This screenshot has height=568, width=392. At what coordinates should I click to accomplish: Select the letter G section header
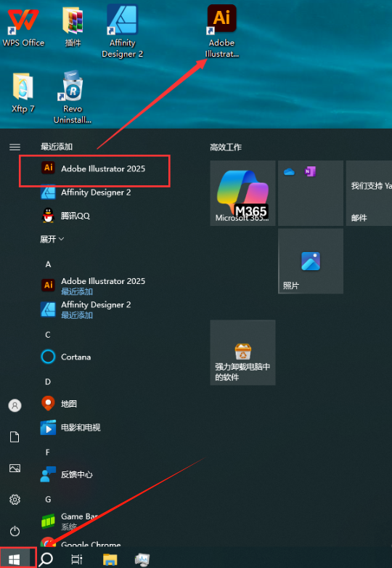click(x=48, y=500)
